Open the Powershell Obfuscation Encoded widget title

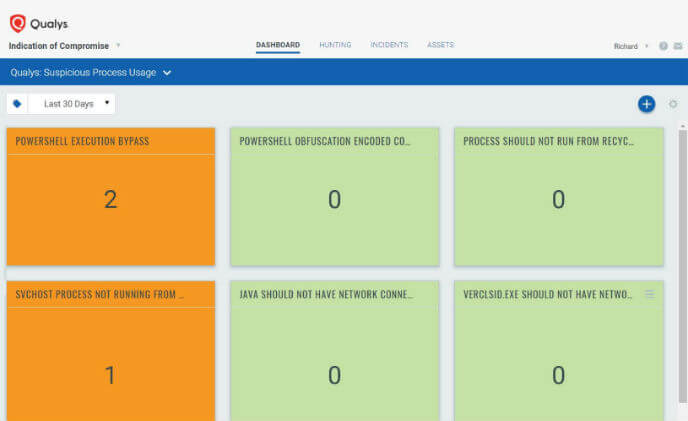pos(324,141)
